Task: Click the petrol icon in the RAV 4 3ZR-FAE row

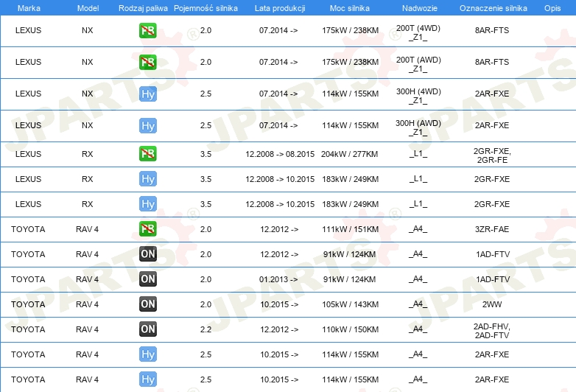Action: [x=148, y=229]
